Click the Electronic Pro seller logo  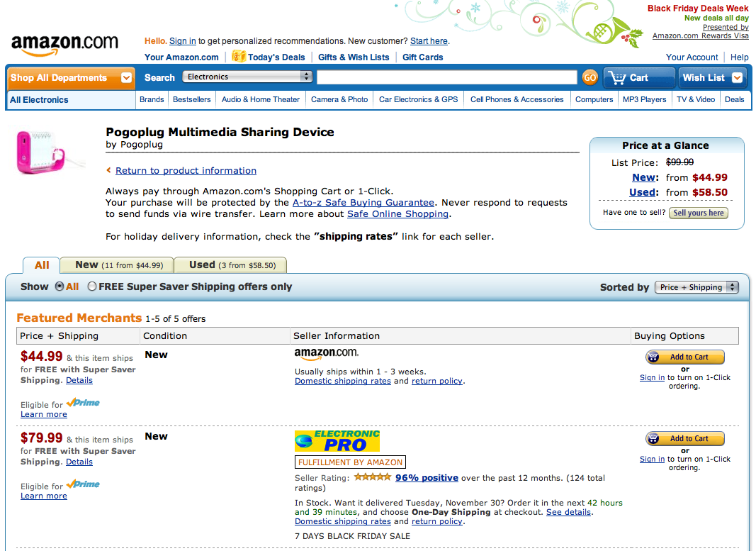(337, 440)
